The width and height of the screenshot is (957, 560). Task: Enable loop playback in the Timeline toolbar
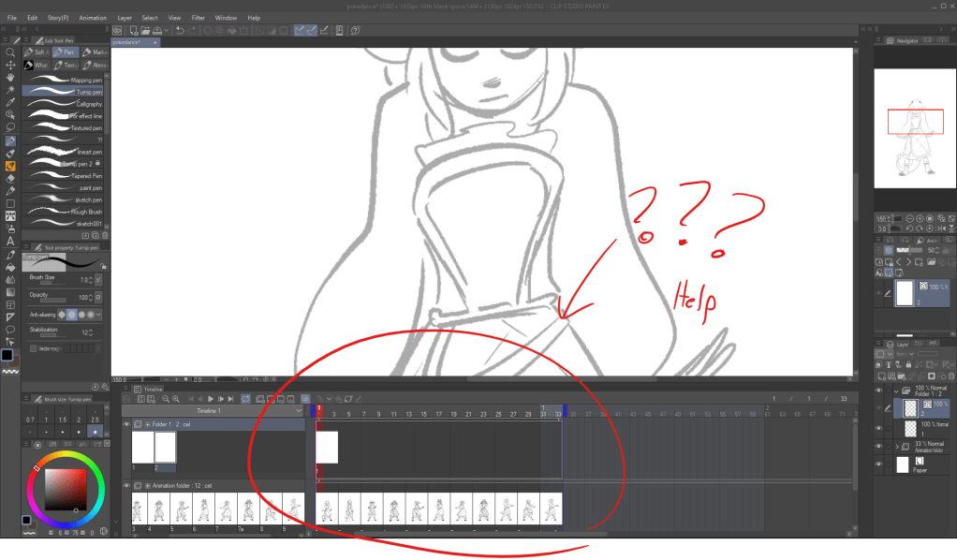[x=245, y=399]
